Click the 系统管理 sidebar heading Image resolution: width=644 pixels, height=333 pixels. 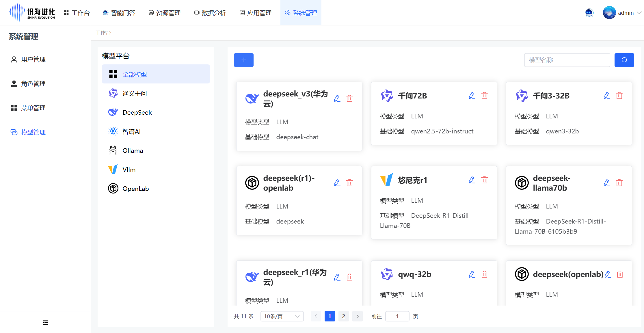click(x=23, y=36)
